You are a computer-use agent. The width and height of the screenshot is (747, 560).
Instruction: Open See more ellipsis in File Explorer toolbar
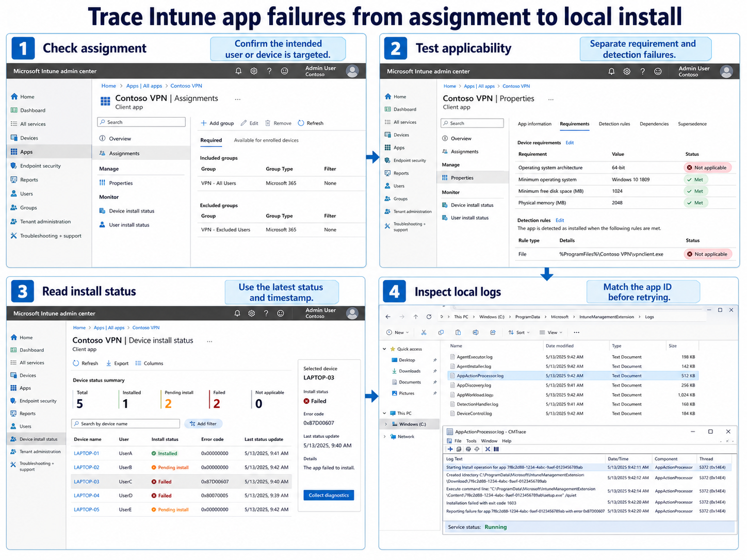[576, 333]
